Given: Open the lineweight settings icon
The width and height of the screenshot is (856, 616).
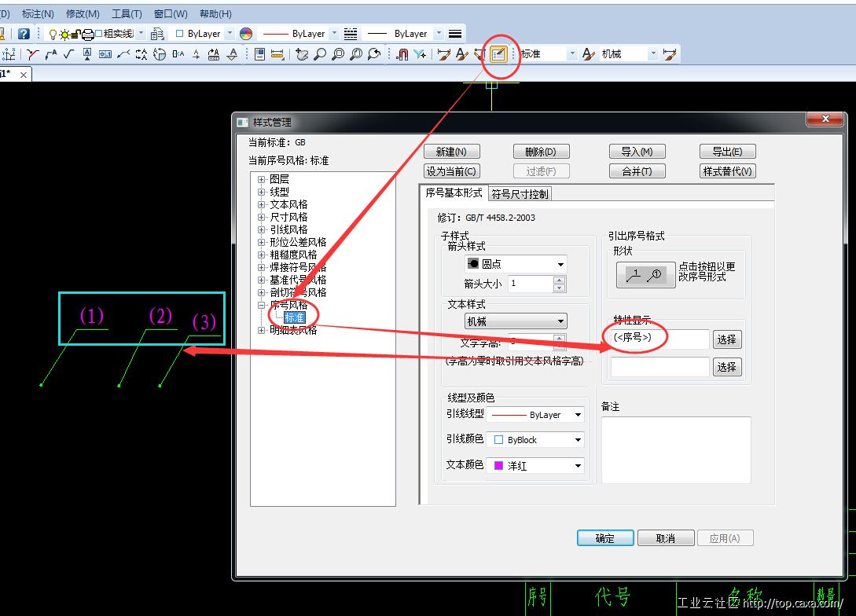Looking at the screenshot, I should (455, 34).
